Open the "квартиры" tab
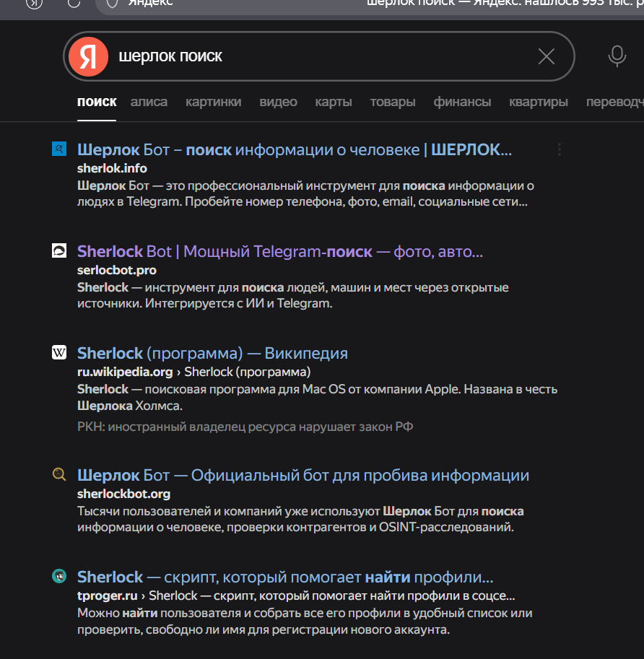 [x=539, y=102]
